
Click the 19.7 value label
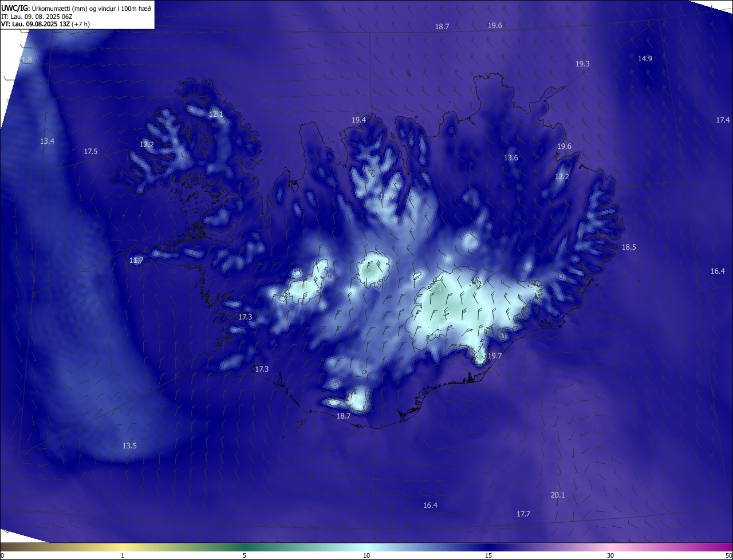point(494,356)
